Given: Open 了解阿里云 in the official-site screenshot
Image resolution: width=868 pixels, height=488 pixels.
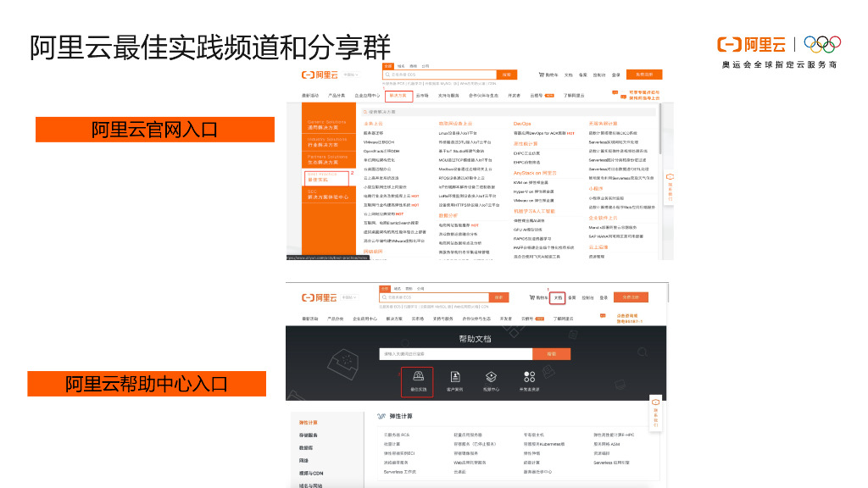Looking at the screenshot, I should (574, 96).
